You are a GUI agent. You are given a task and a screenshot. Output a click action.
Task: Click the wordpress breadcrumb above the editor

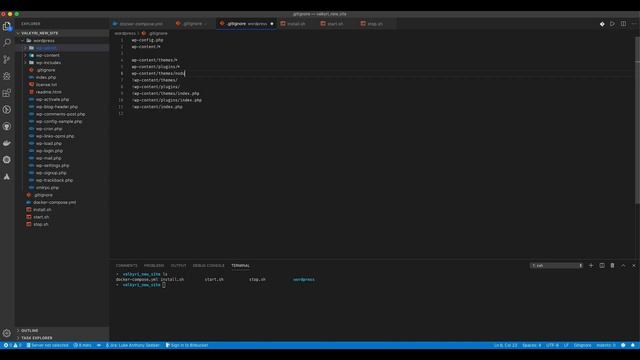pos(124,33)
